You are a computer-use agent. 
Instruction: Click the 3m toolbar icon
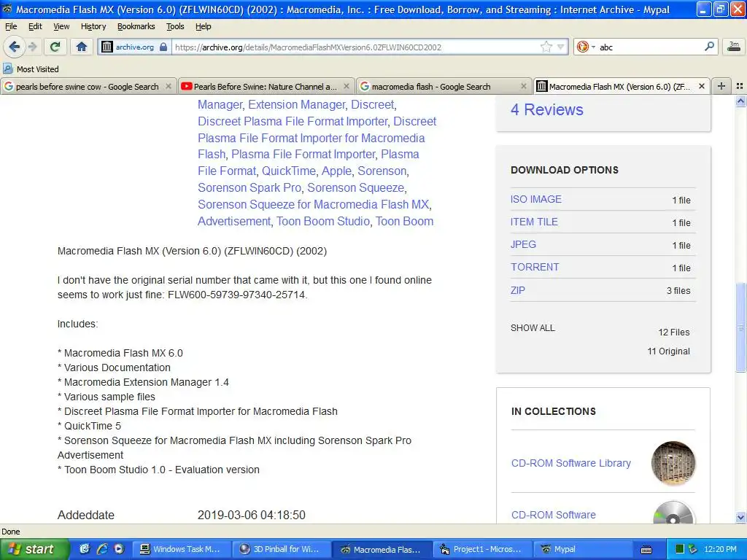click(734, 46)
